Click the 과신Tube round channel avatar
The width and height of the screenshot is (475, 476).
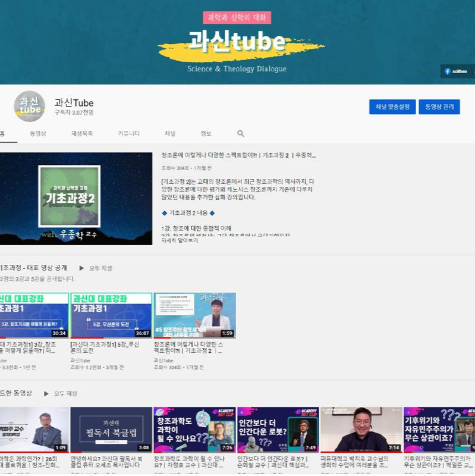29,107
